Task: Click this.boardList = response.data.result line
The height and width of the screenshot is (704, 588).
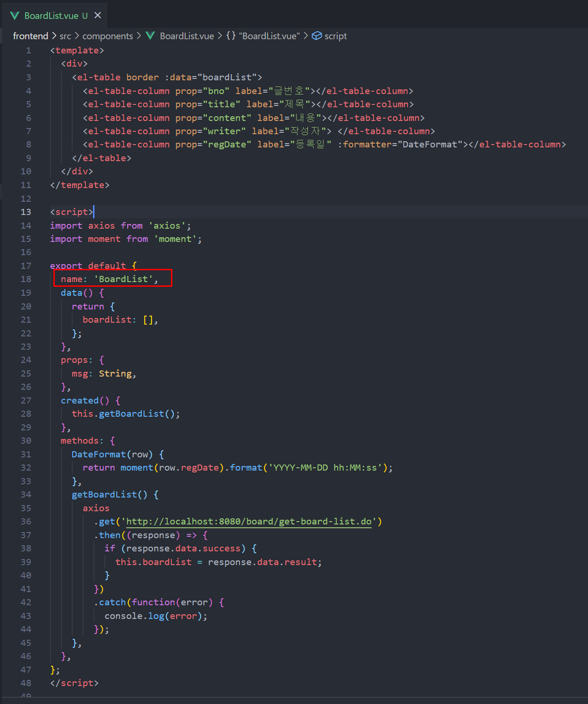Action: (219, 562)
